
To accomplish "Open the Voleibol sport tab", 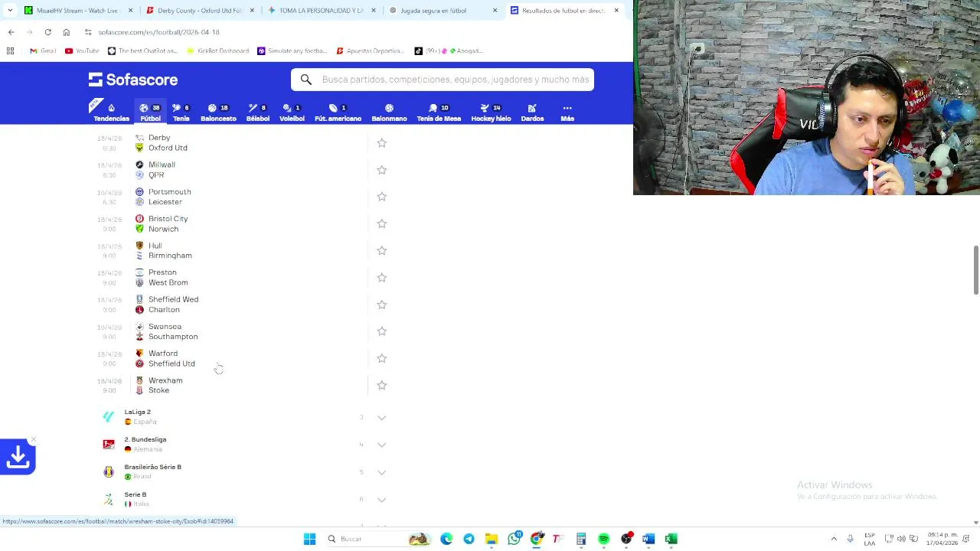I will [x=292, y=112].
